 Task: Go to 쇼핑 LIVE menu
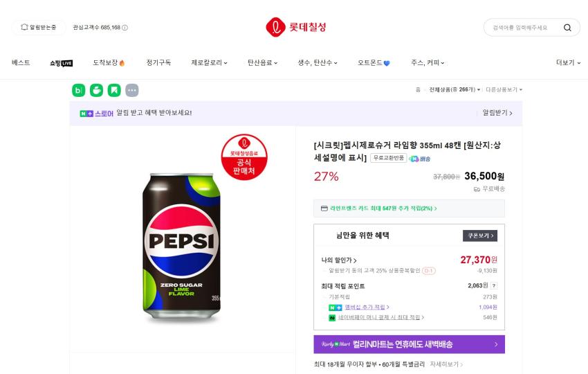pyautogui.click(x=61, y=63)
